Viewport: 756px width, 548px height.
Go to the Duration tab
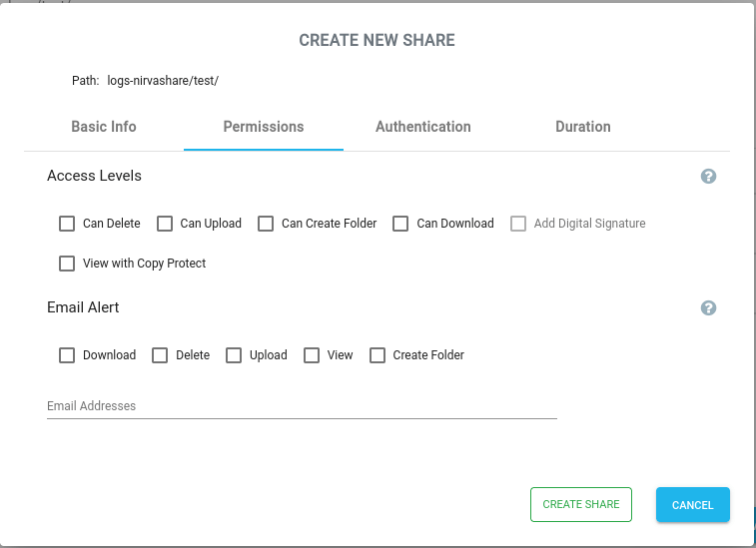(583, 127)
